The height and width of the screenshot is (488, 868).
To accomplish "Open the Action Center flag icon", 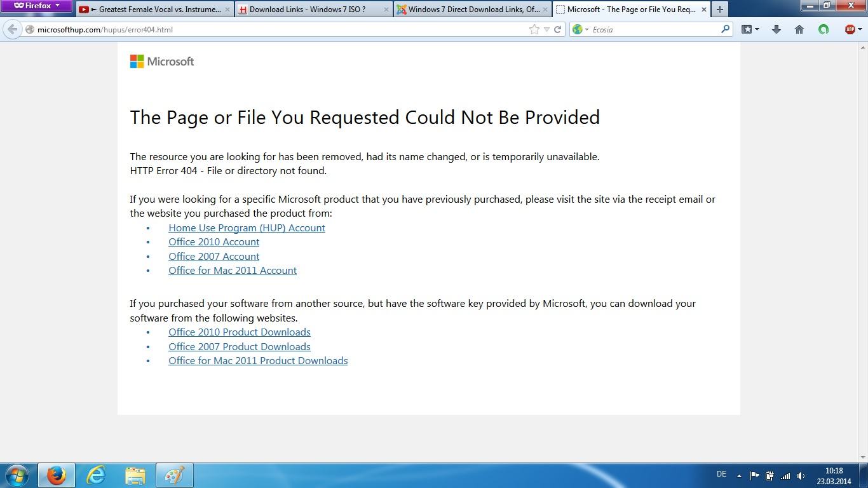I will point(755,475).
